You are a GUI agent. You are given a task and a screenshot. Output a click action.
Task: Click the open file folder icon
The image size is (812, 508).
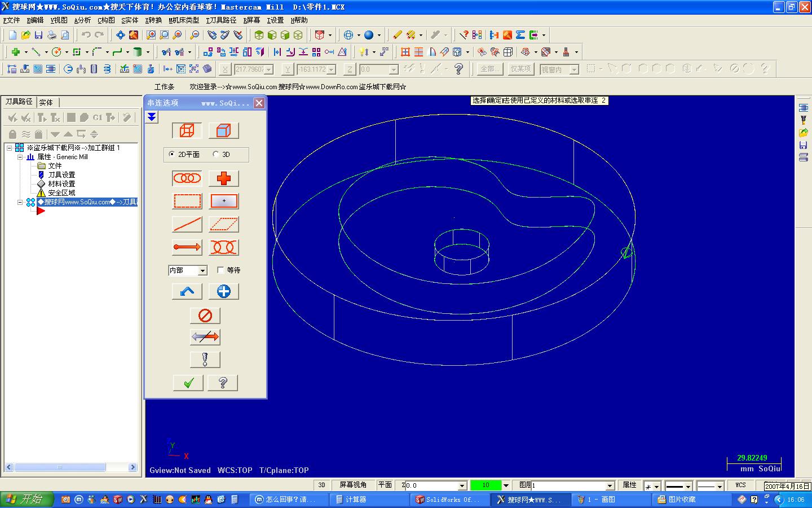coord(25,35)
